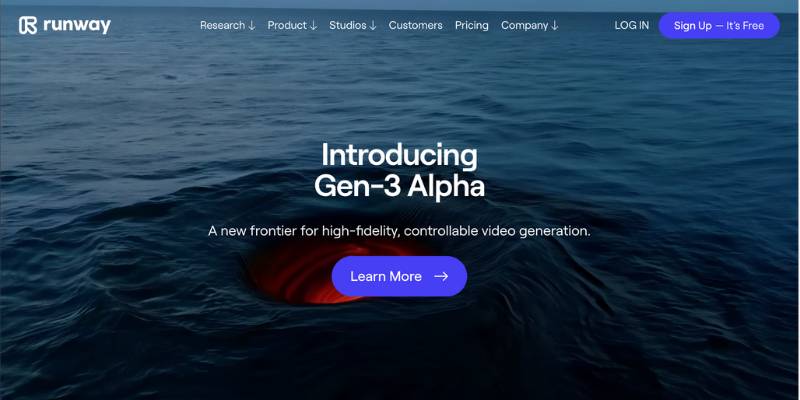Click the down arrow beside Product
Viewport: 800px width, 400px height.
[313, 26]
